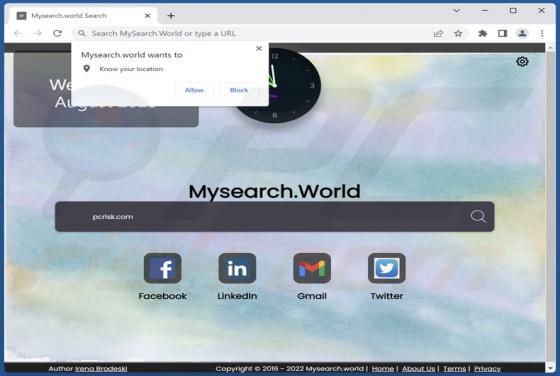Close the browser window

pyautogui.click(x=541, y=11)
